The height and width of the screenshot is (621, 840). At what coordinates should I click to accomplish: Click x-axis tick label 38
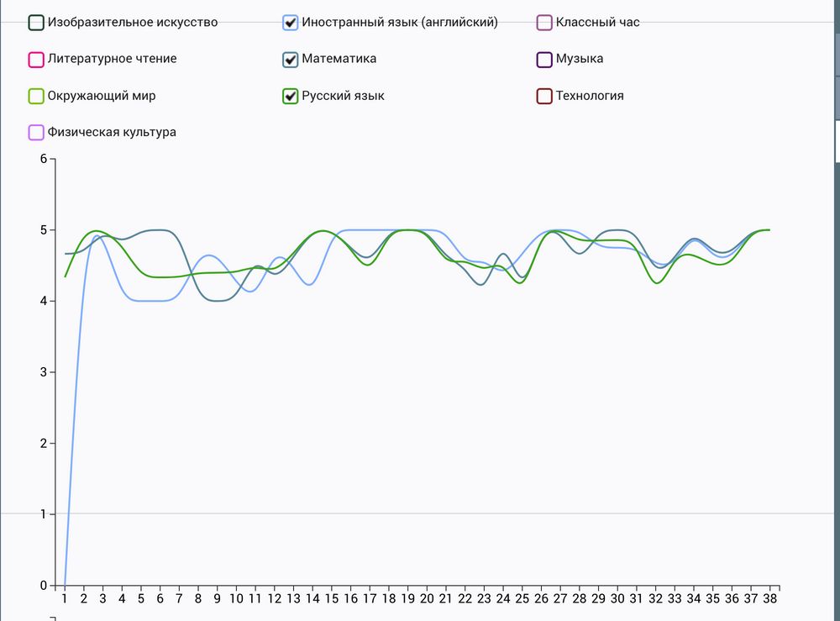[x=770, y=599]
